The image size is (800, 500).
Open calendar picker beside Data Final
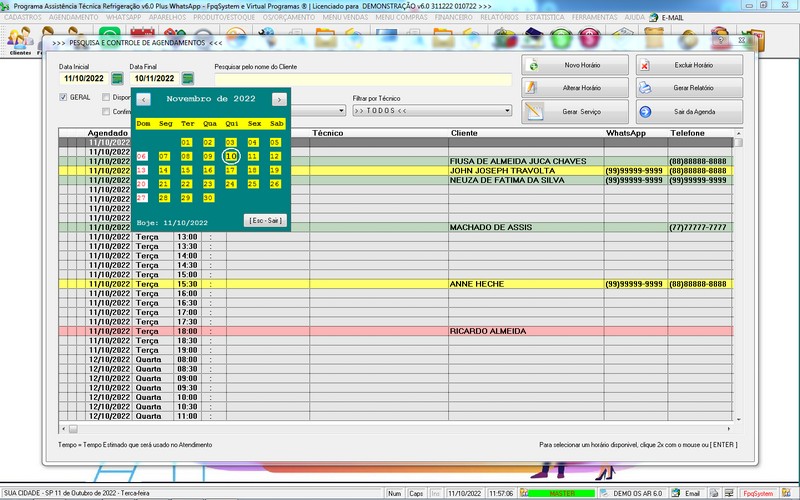point(188,79)
